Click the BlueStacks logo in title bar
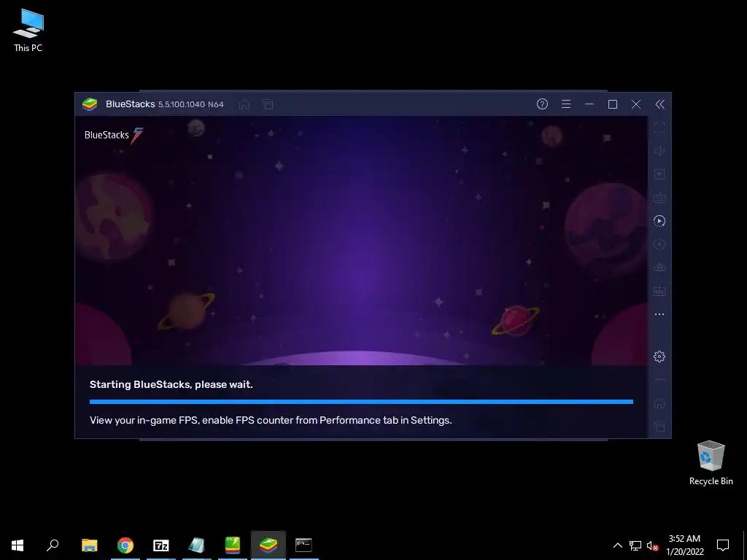 tap(90, 104)
